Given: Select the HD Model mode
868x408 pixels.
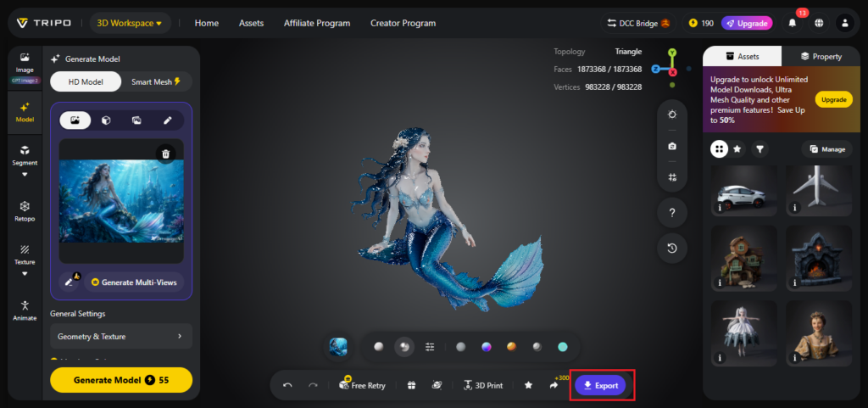Looking at the screenshot, I should tap(86, 81).
